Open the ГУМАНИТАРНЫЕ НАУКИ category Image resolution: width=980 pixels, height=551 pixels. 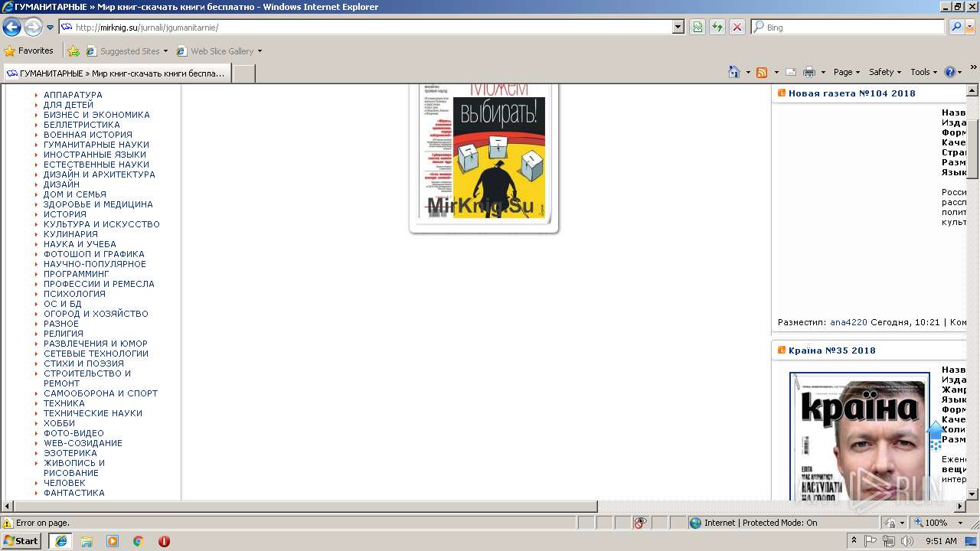(96, 145)
